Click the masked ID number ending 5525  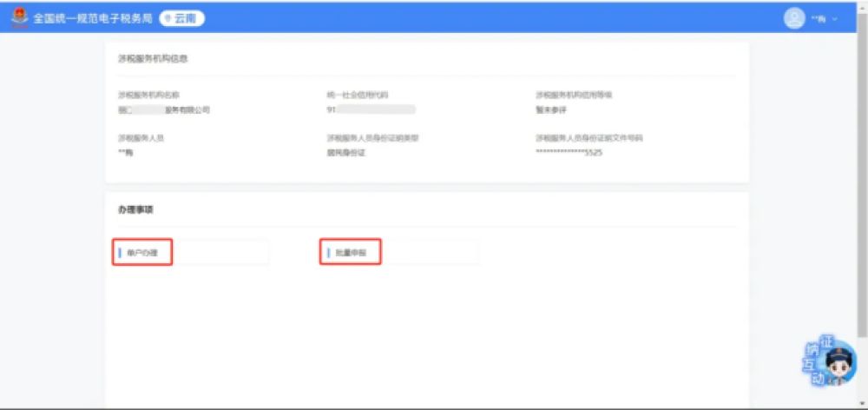(x=569, y=152)
